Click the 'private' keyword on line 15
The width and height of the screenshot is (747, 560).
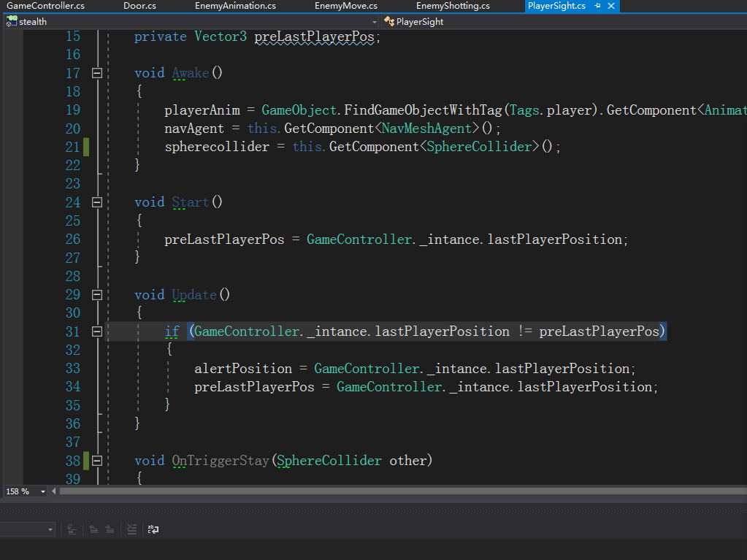click(160, 37)
